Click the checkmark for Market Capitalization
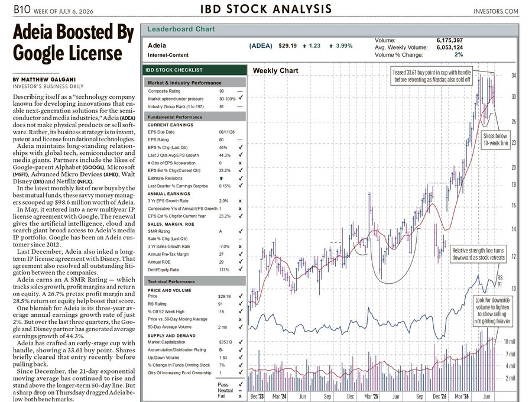532x402 pixels. click(241, 342)
